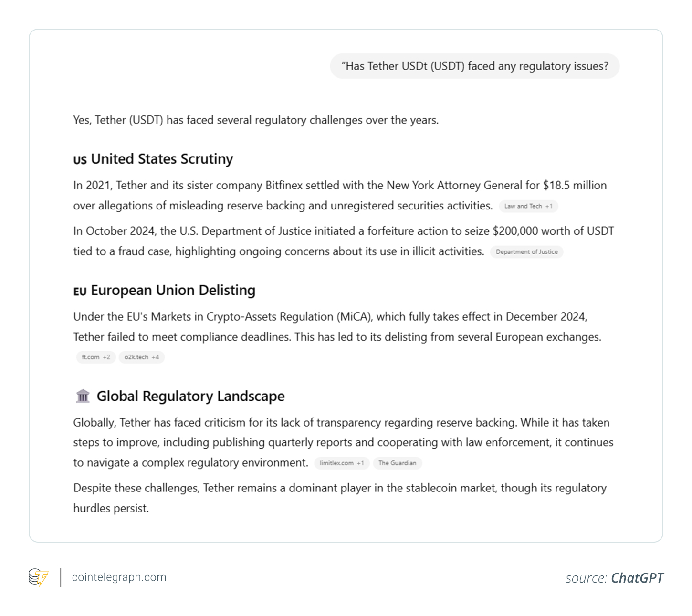Open the 'Law and Tech +1' citation chip
Screen dimensions: 692x616
[x=528, y=206]
